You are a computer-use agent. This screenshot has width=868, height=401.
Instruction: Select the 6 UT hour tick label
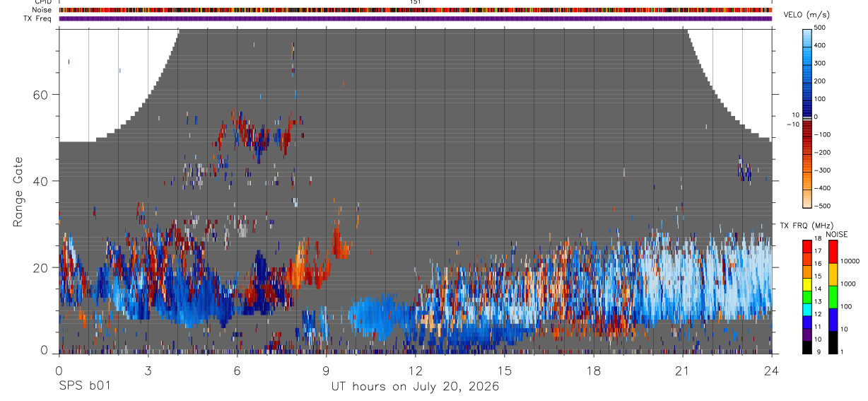237,371
